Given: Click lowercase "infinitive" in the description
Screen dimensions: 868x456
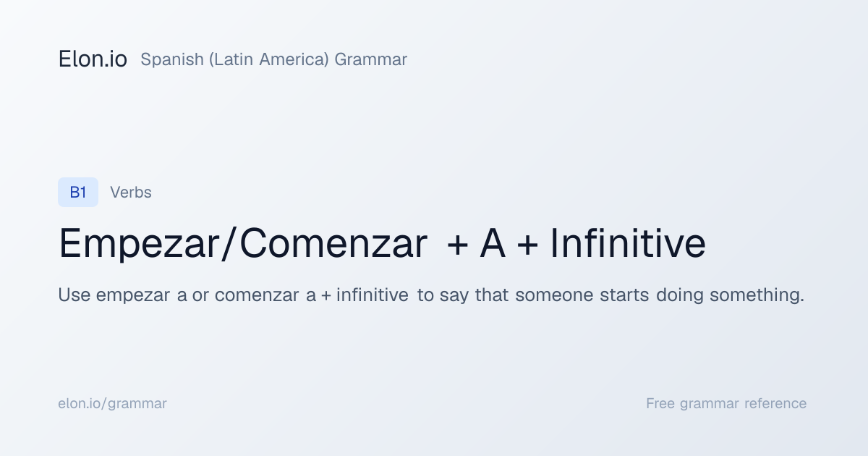Looking at the screenshot, I should (372, 295).
